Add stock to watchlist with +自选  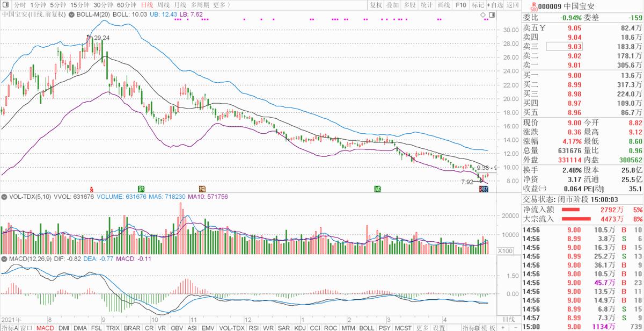494,5
